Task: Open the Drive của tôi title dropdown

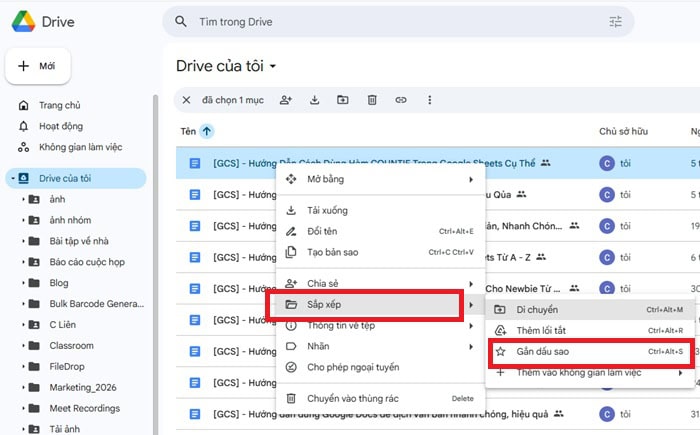Action: tap(273, 67)
